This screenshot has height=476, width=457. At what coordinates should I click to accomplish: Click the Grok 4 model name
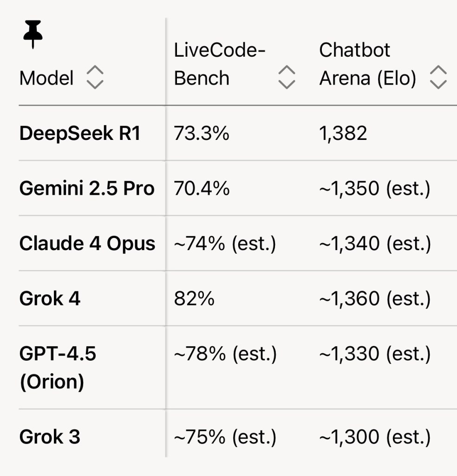(x=50, y=298)
